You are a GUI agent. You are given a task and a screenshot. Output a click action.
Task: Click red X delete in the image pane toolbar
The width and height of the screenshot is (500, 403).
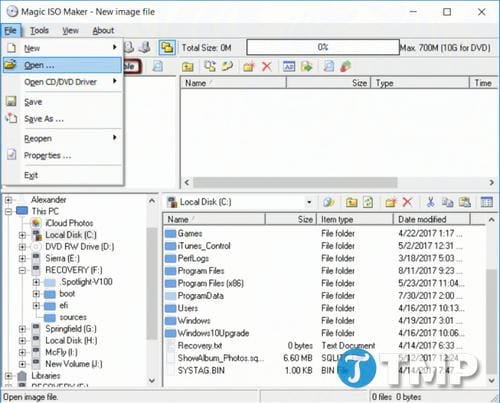[x=266, y=66]
